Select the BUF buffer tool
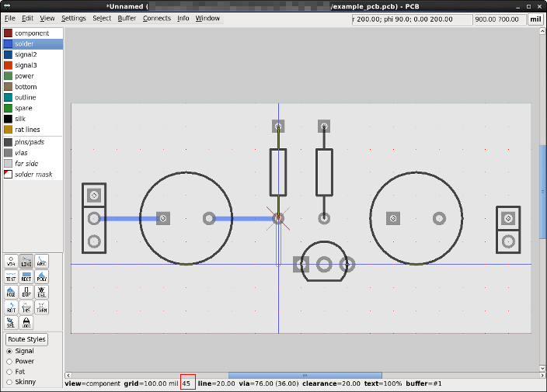Screen dimensions: 547x392 pos(26,292)
